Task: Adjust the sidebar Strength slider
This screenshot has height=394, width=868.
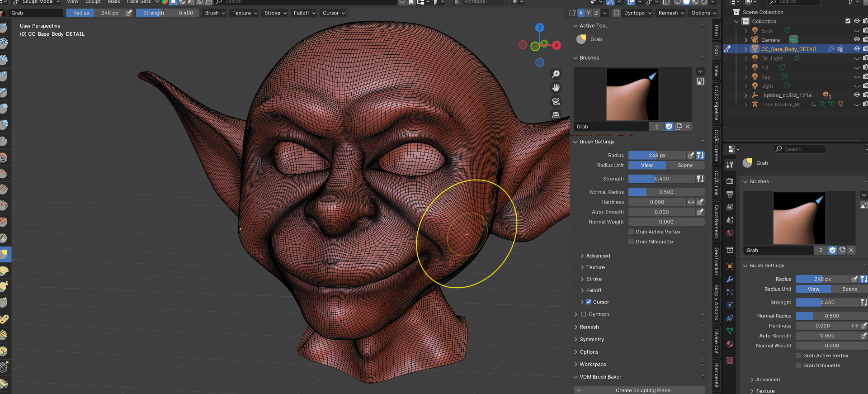Action: [661, 179]
